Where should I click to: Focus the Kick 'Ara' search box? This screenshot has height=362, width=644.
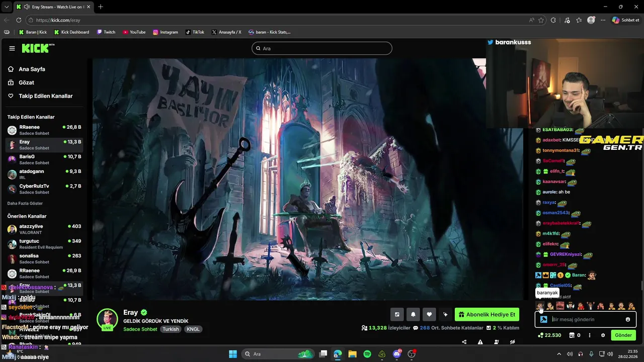322,48
